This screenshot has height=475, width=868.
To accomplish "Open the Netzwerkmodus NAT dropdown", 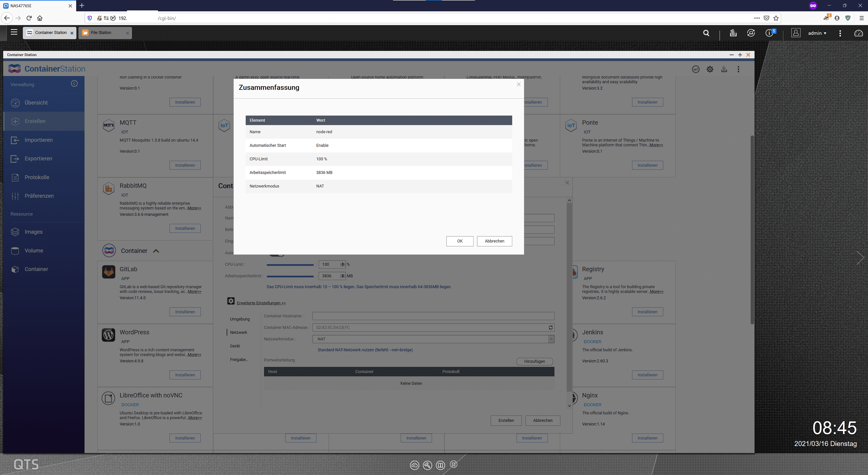I will click(x=433, y=339).
